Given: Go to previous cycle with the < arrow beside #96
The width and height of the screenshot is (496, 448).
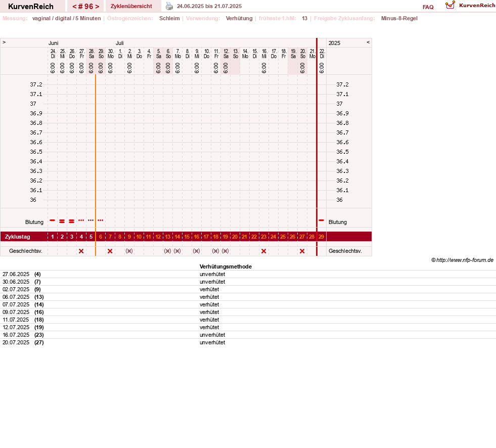Looking at the screenshot, I should pos(74,7).
